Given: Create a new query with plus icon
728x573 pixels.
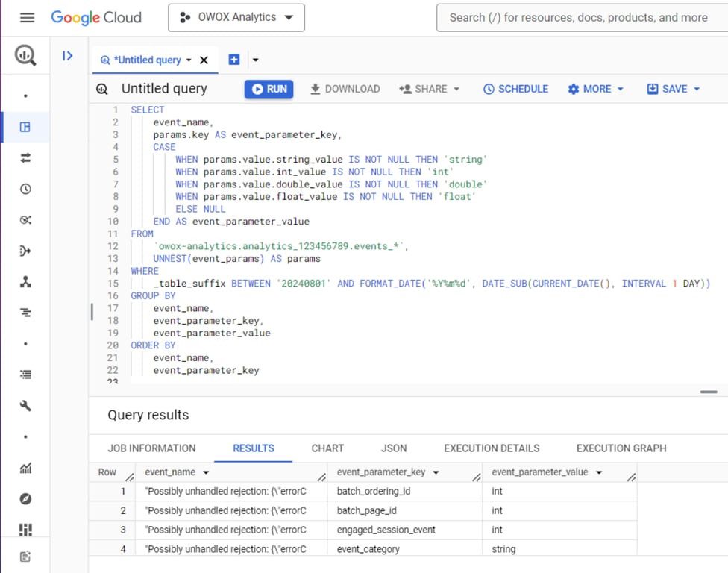Looking at the screenshot, I should point(234,60).
